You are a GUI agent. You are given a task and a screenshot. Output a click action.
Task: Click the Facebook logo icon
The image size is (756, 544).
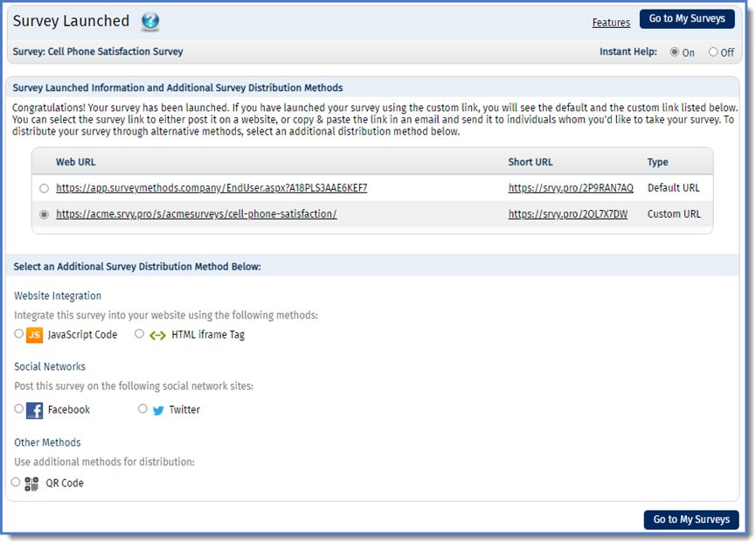(34, 410)
